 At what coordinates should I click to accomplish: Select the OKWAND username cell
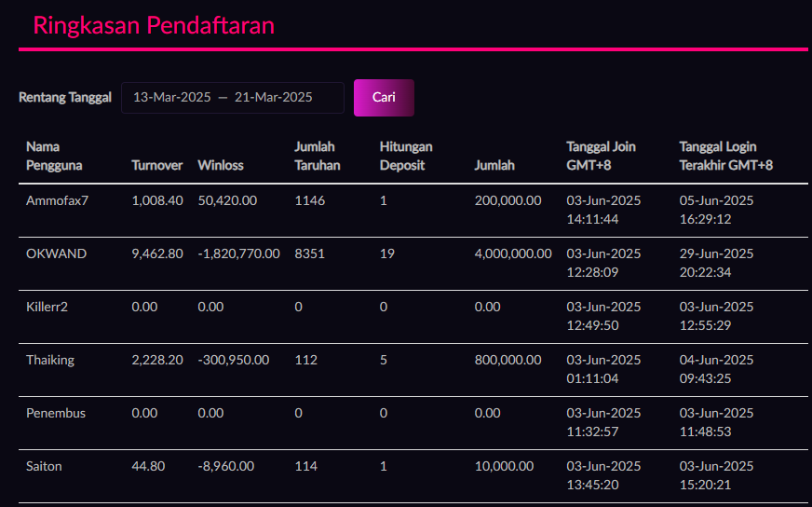(x=57, y=253)
